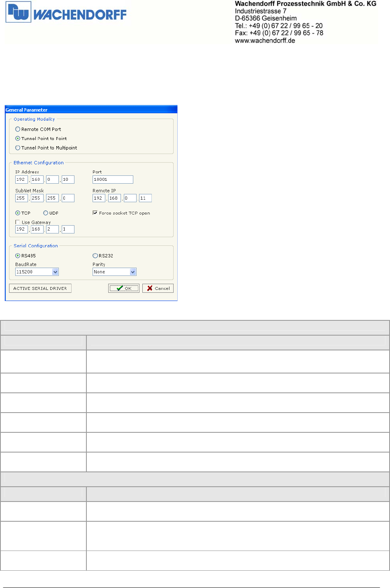Select Tunnel Point to Point mode
The image size is (390, 588).
pyautogui.click(x=18, y=139)
